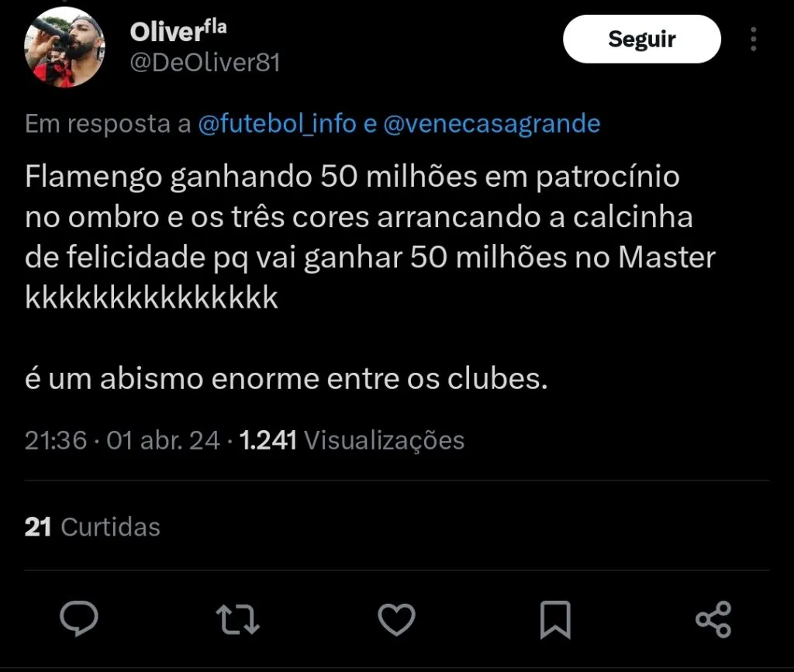Open the 21:36 timestamp permalink
Viewport: 794px width, 672px height.
click(56, 439)
